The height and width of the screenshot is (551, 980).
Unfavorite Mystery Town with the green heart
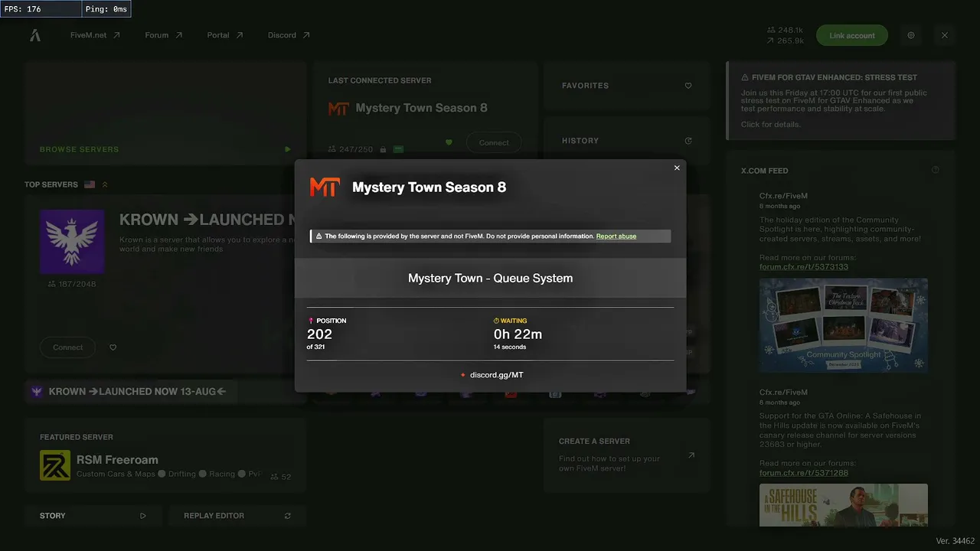point(449,142)
